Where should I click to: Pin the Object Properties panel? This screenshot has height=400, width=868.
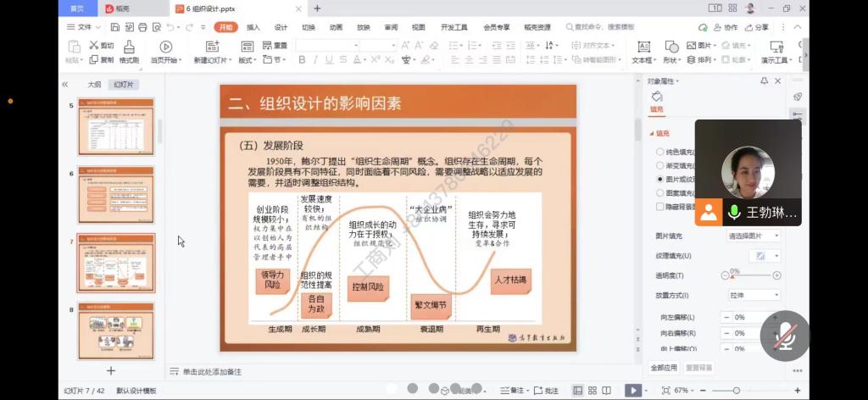click(764, 81)
